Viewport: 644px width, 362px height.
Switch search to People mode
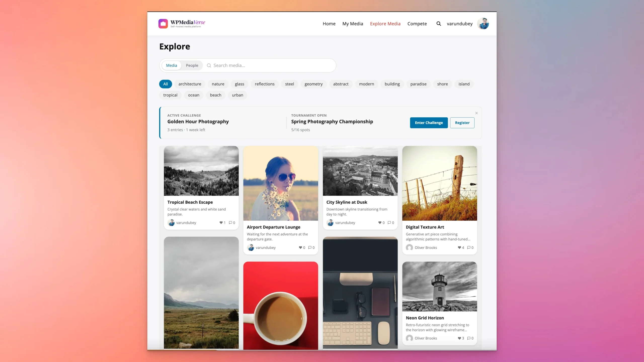[192, 65]
